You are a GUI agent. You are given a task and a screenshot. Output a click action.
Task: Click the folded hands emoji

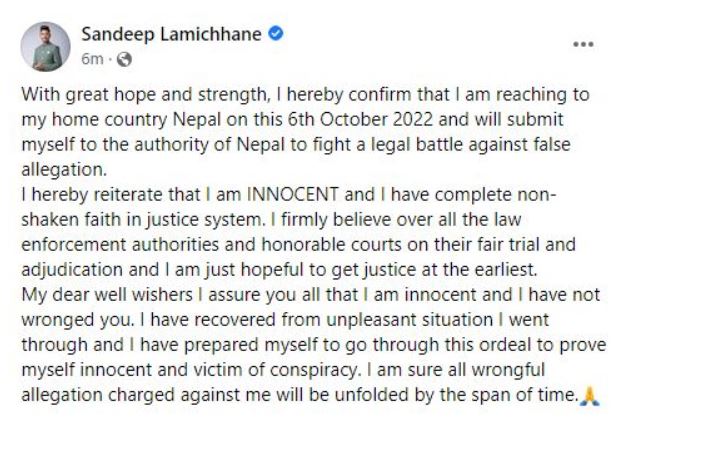(589, 395)
